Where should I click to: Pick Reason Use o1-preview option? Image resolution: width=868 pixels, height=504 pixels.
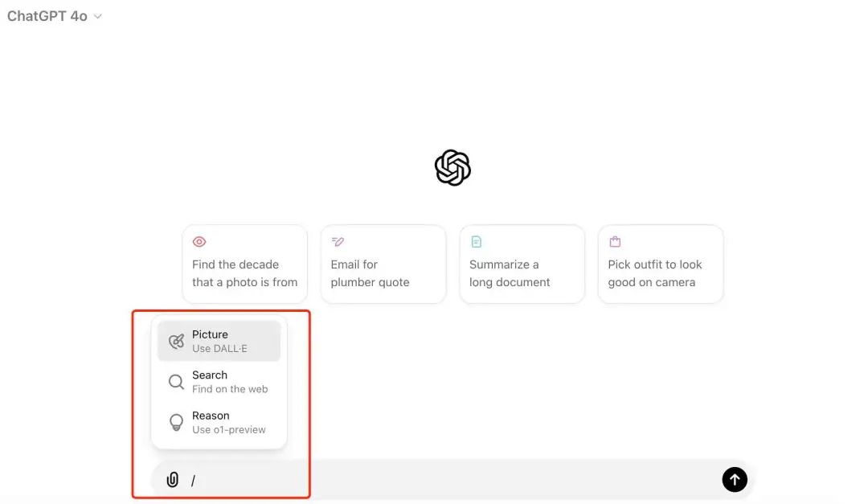coord(228,422)
